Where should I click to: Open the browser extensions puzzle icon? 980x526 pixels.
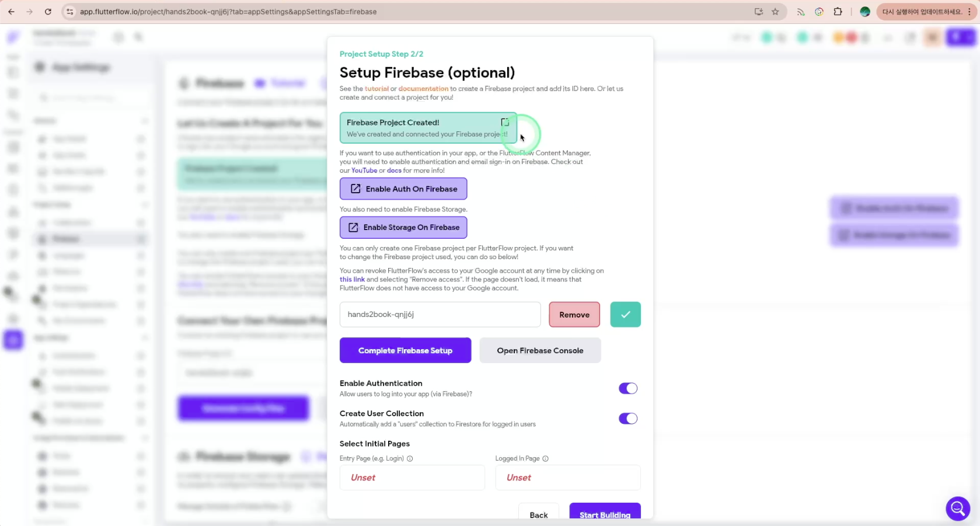click(x=838, y=12)
